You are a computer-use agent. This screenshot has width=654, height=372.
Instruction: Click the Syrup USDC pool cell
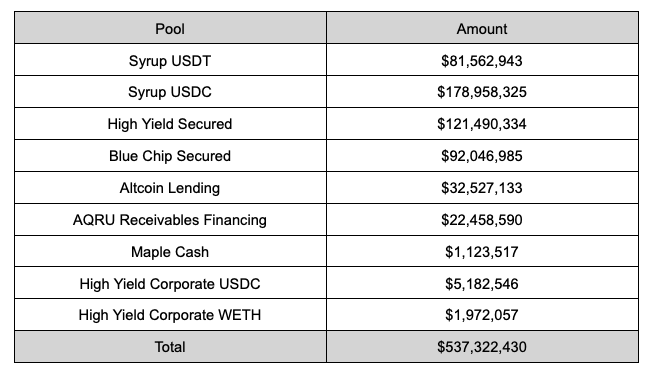(170, 92)
